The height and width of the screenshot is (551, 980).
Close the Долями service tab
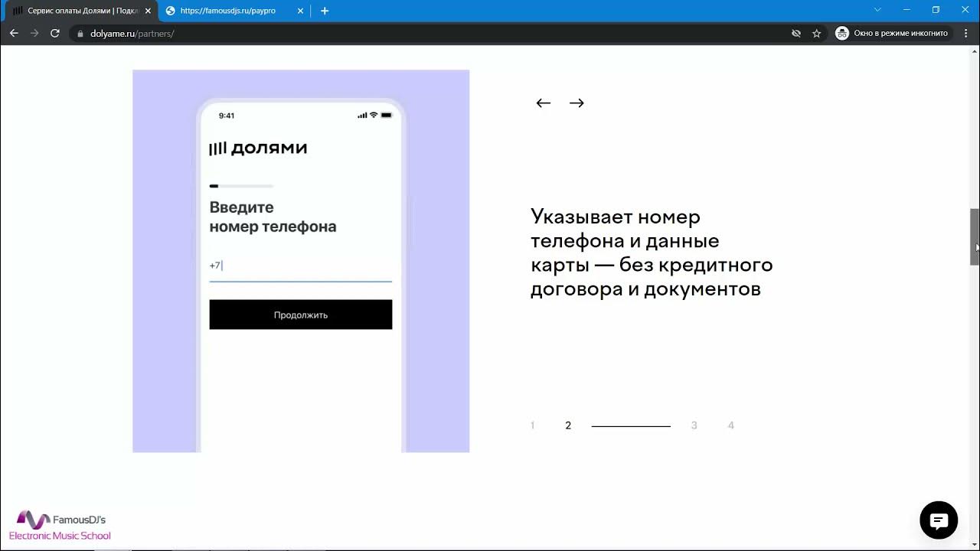(149, 11)
